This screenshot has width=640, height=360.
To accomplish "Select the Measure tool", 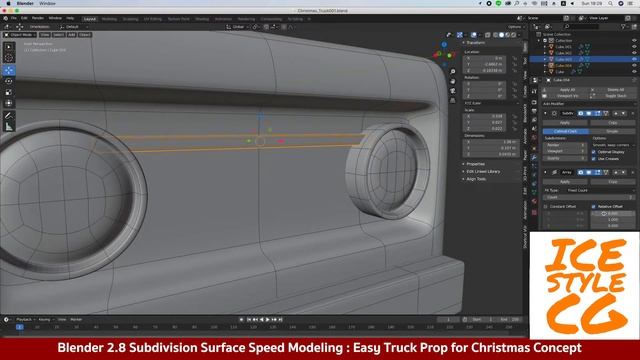I will click(x=9, y=127).
